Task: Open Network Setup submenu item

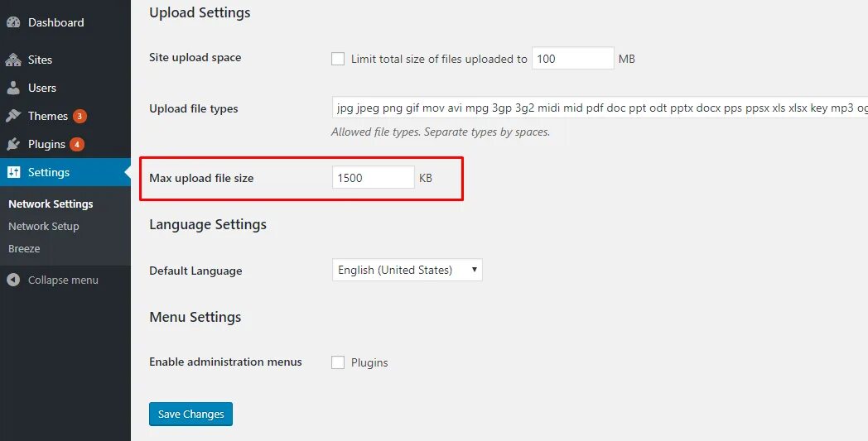Action: (x=44, y=226)
